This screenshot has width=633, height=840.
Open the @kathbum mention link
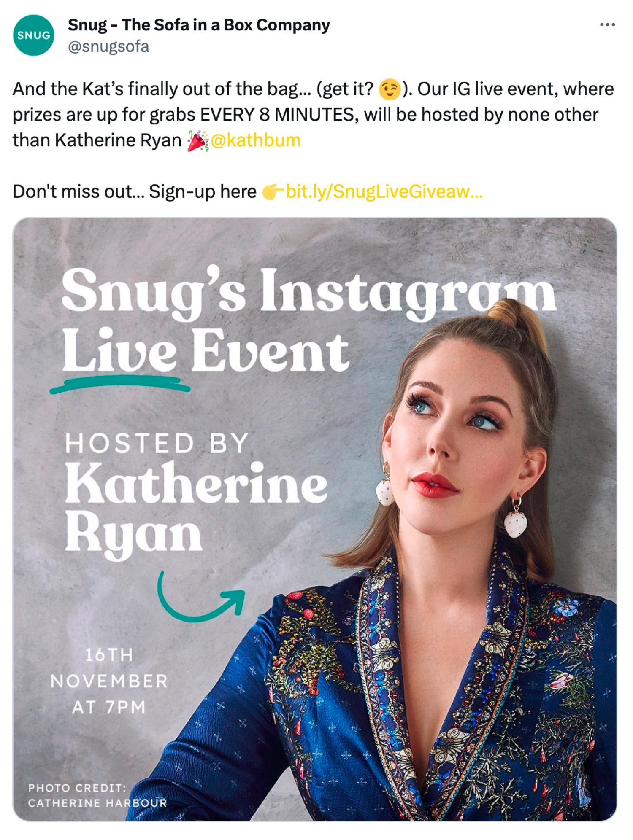[x=255, y=140]
